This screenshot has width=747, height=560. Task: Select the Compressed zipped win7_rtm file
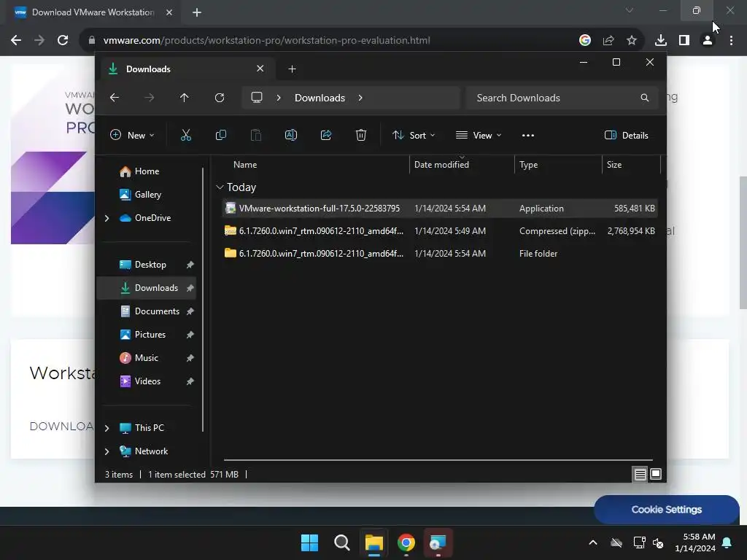(440, 231)
